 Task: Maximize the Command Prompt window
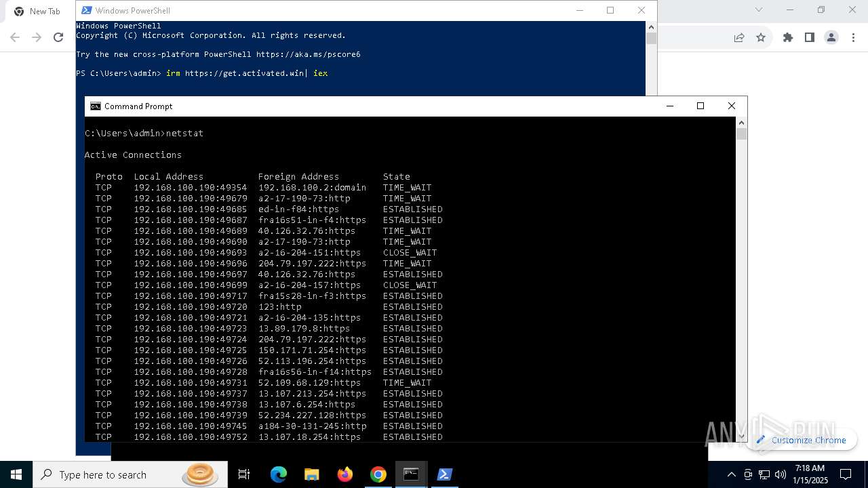pyautogui.click(x=701, y=106)
